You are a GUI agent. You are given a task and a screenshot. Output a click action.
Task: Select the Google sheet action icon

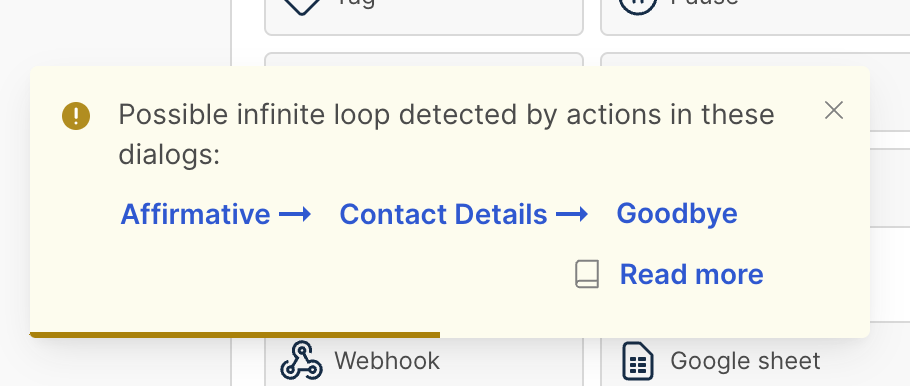[638, 360]
